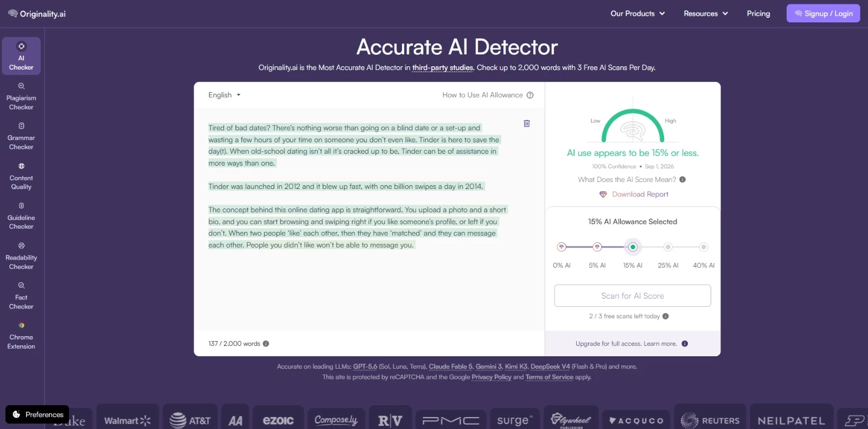This screenshot has width=868, height=429.
Task: Open the Plagiarism Checker sidebar tool
Action: (21, 96)
